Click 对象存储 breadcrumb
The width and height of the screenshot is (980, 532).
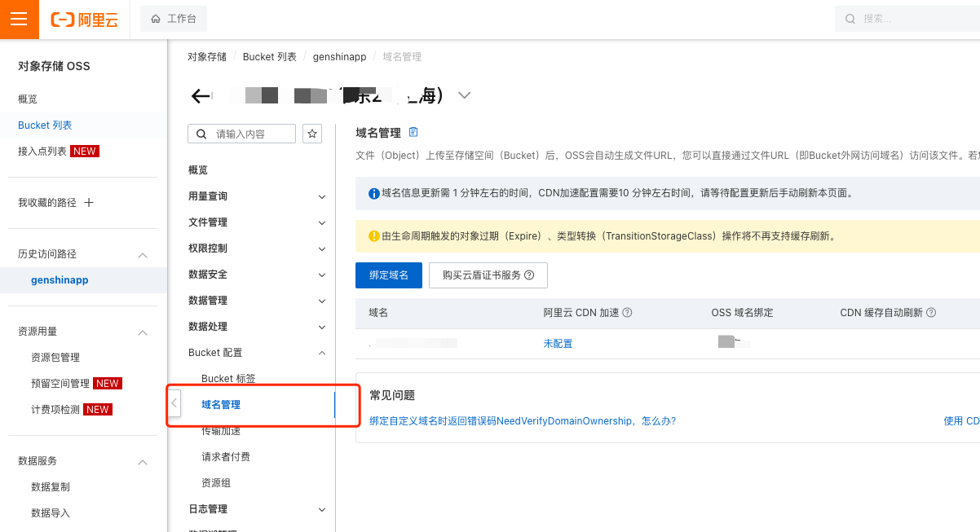tap(207, 56)
